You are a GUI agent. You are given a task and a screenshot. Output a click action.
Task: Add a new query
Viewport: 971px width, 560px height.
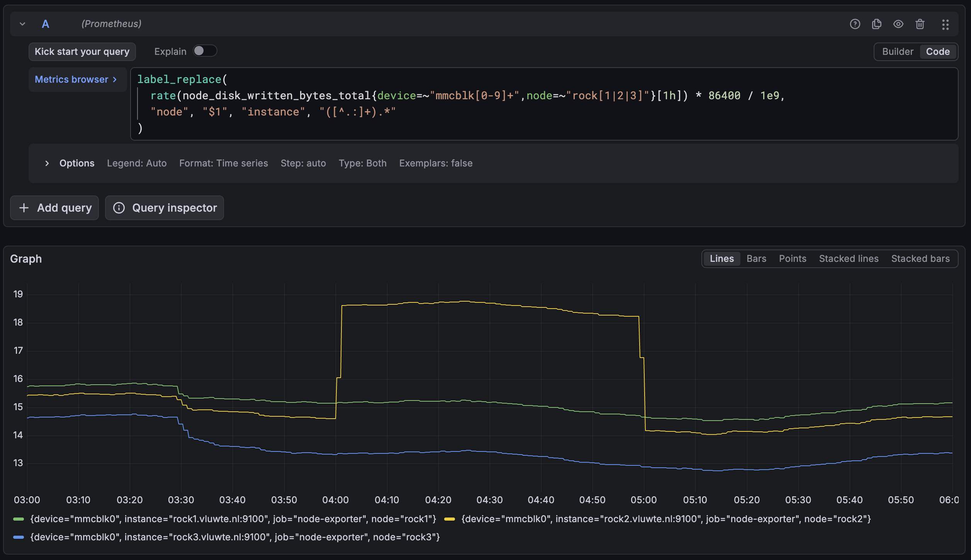(54, 208)
